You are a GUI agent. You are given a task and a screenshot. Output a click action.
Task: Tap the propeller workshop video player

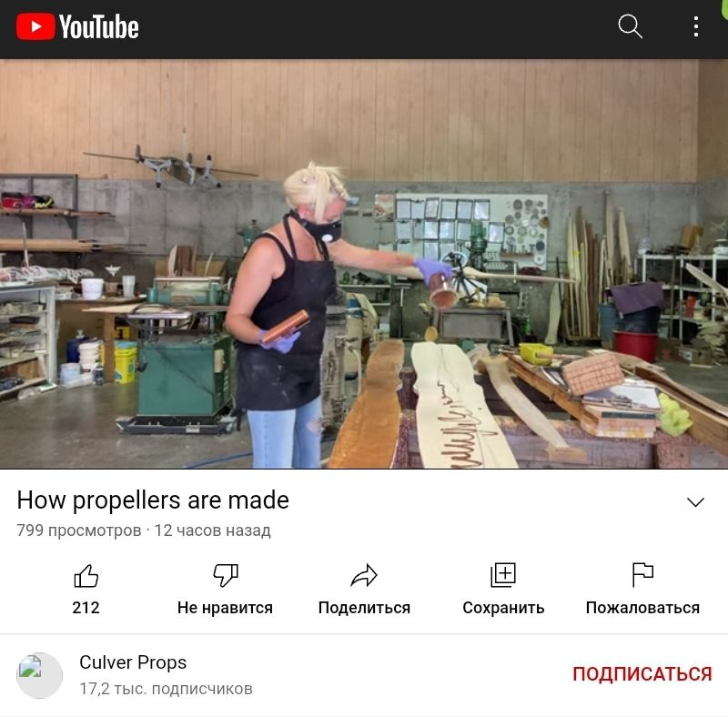364,264
